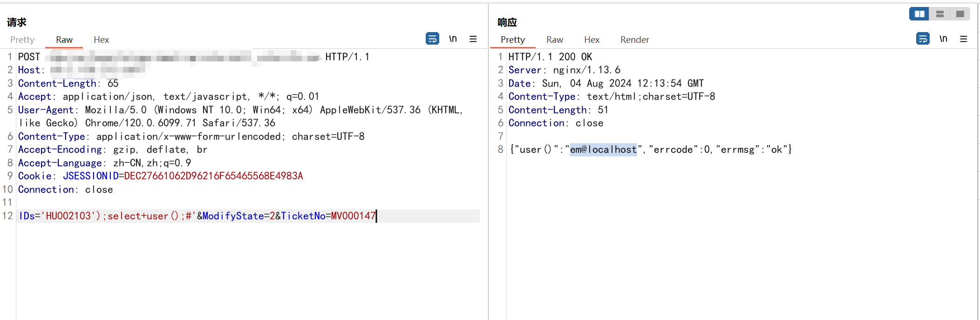The height and width of the screenshot is (320, 980).
Task: Toggle word wrap icon in request panel
Action: point(432,39)
